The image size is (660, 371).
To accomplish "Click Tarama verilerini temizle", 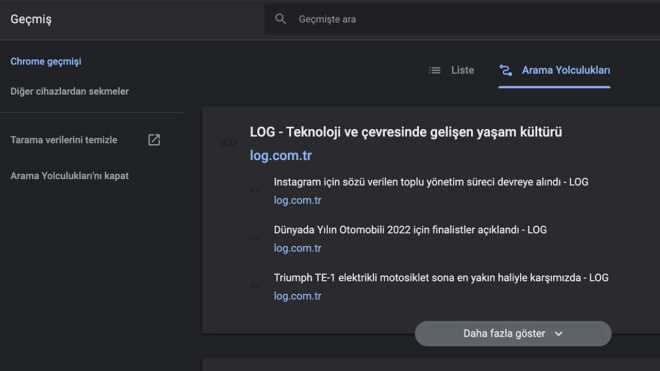I will pos(64,140).
